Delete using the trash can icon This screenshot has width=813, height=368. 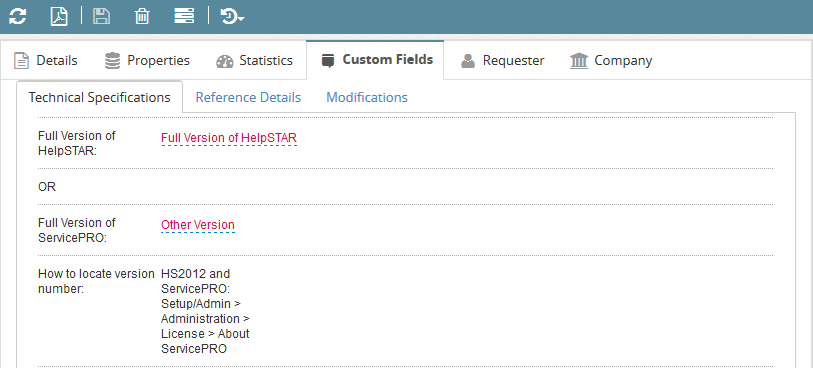(x=142, y=16)
